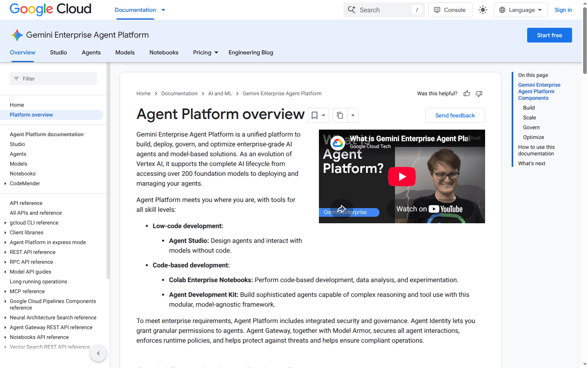Expand gcloud CLI reference section
588x368 pixels.
click(x=5, y=223)
